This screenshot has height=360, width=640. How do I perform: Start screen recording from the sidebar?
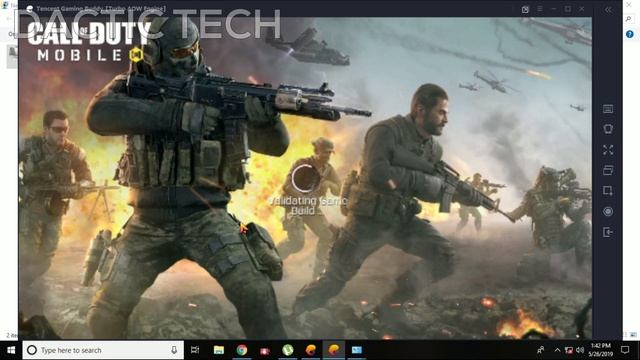click(608, 211)
